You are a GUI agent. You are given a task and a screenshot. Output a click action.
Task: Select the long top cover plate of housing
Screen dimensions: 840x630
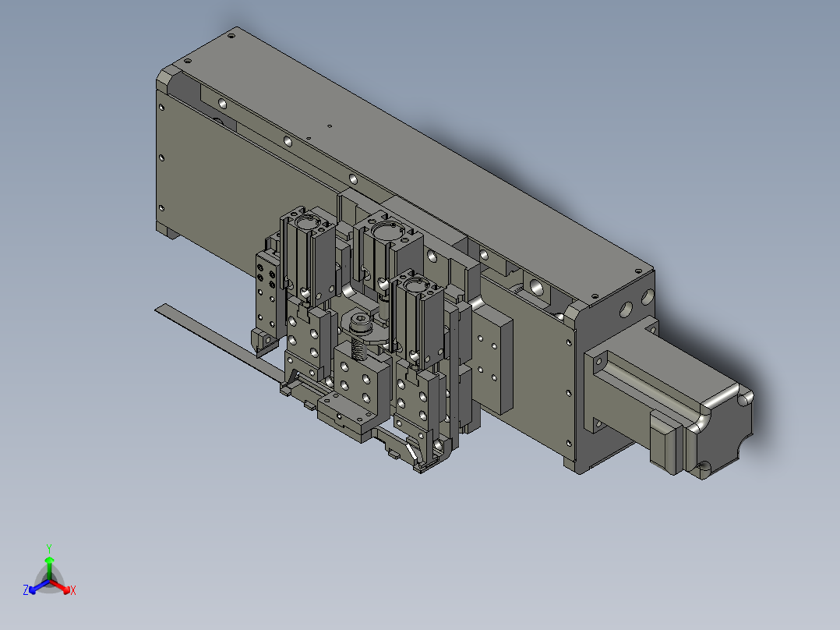[x=412, y=166]
